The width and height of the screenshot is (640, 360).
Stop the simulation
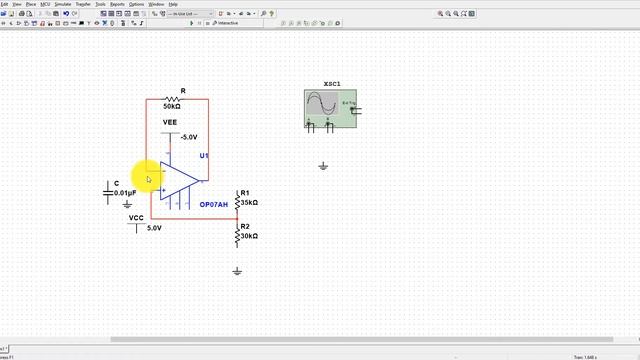pyautogui.click(x=207, y=23)
